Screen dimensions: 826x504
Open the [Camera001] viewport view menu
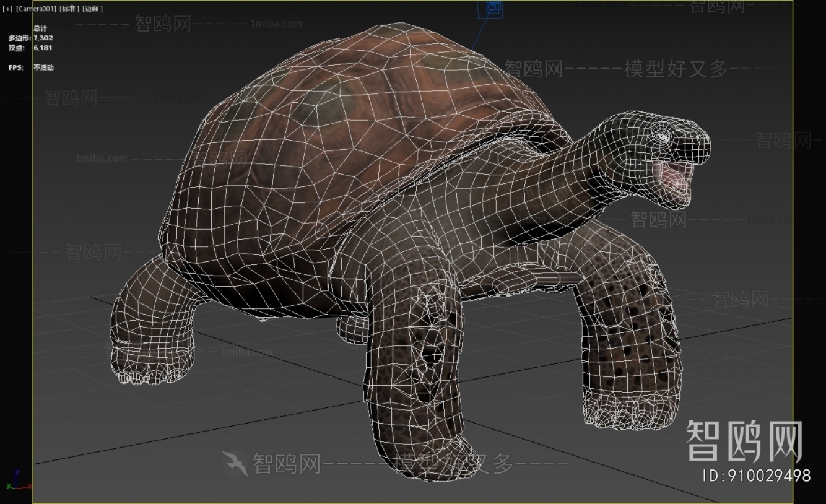click(x=36, y=9)
